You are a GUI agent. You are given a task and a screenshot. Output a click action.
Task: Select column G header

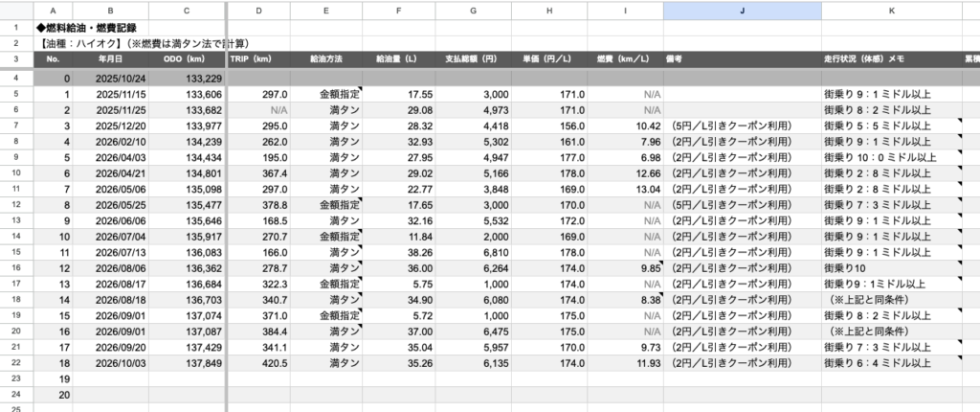click(x=473, y=10)
